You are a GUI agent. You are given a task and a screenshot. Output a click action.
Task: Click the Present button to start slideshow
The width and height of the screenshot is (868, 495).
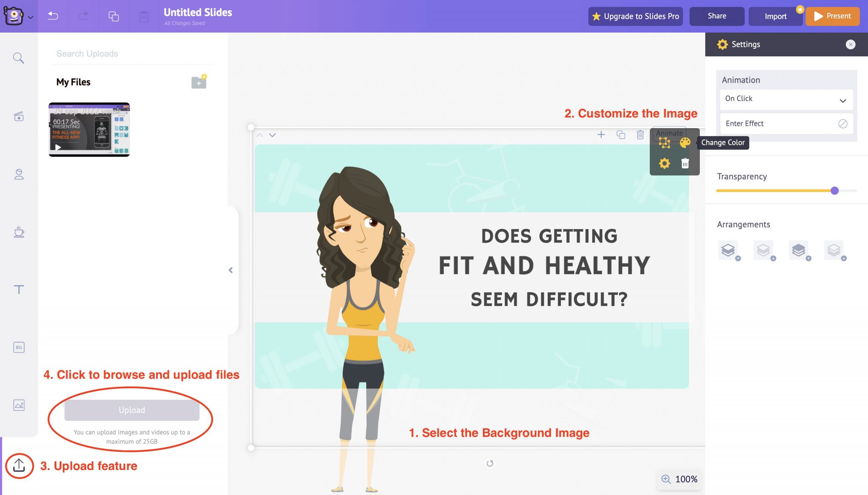tap(833, 16)
